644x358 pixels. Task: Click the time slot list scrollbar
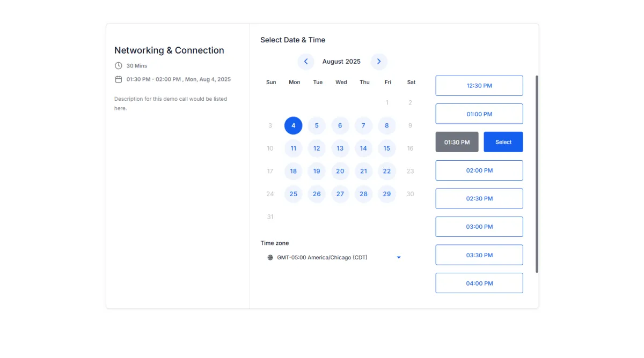click(x=537, y=174)
